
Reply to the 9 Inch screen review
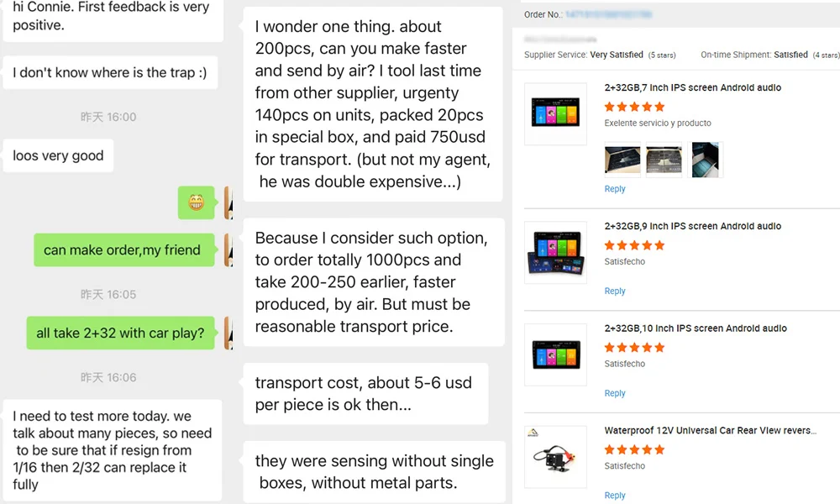615,291
